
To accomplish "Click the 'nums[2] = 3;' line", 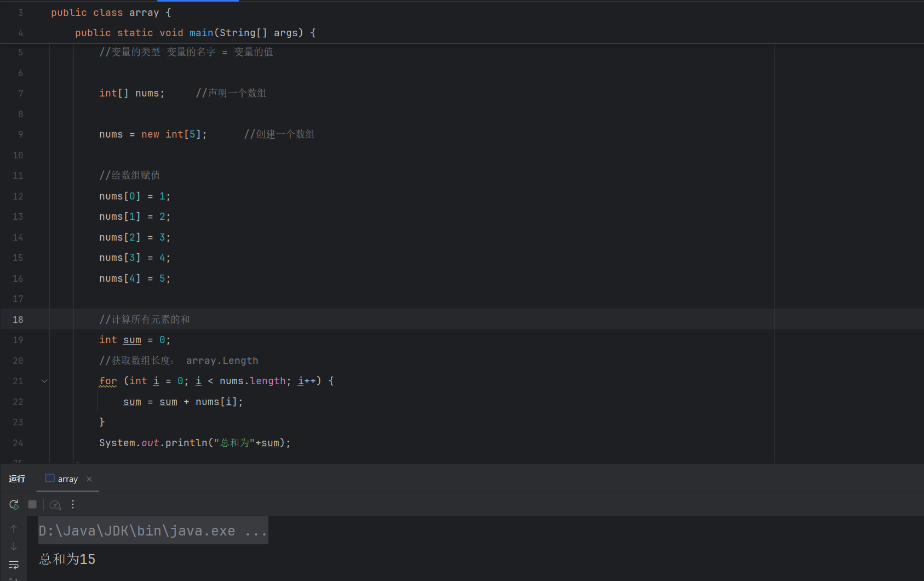I will click(x=135, y=237).
